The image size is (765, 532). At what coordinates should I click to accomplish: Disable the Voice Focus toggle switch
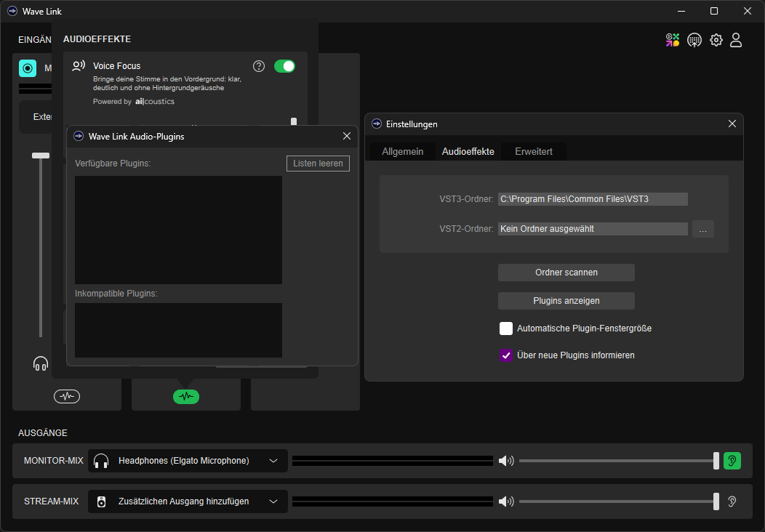tap(284, 66)
